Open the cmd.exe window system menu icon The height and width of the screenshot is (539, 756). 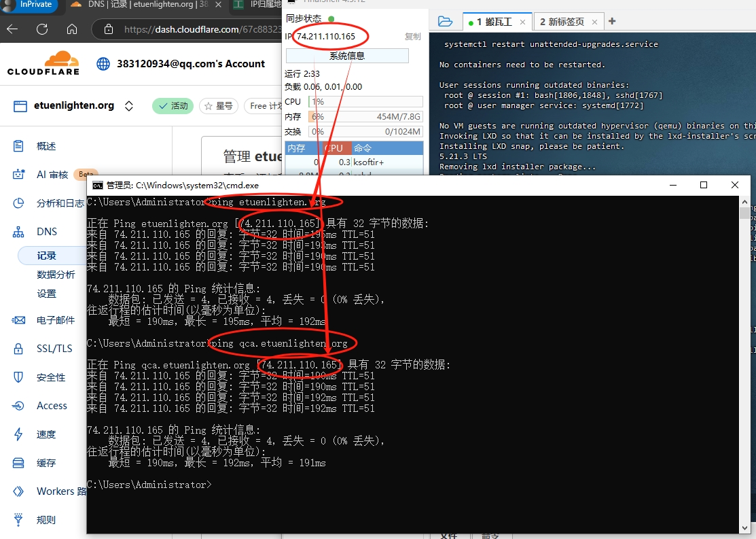click(98, 186)
